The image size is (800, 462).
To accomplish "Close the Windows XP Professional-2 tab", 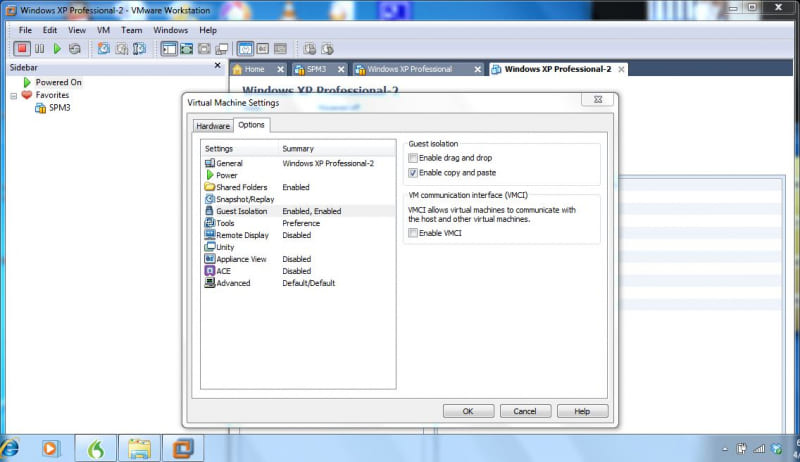I will (x=621, y=69).
